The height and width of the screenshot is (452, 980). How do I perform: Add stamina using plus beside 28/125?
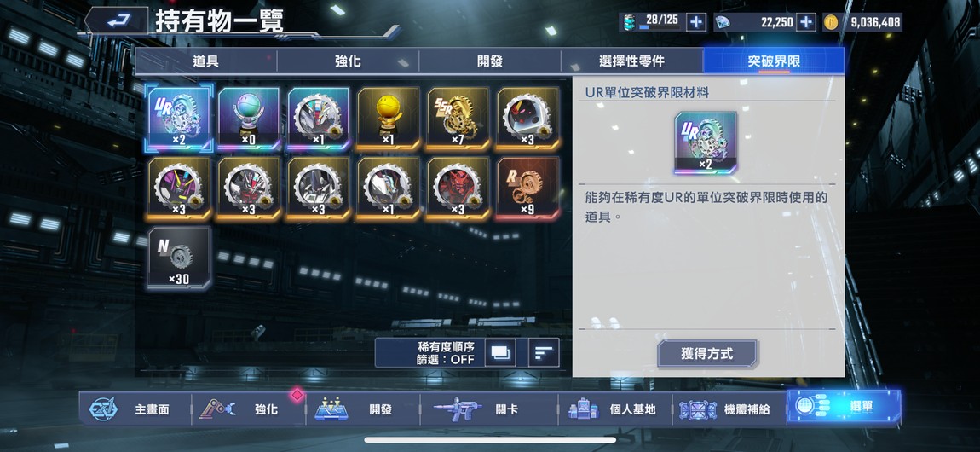(696, 22)
